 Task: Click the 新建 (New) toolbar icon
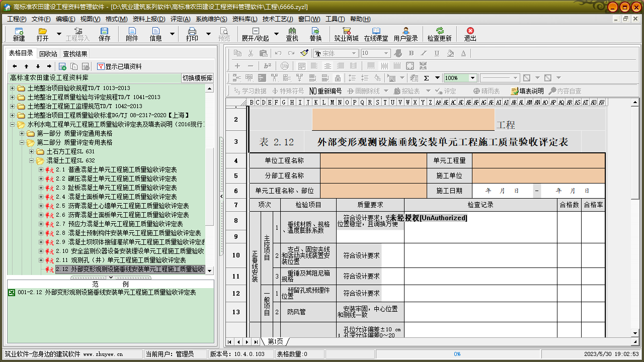pyautogui.click(x=19, y=34)
